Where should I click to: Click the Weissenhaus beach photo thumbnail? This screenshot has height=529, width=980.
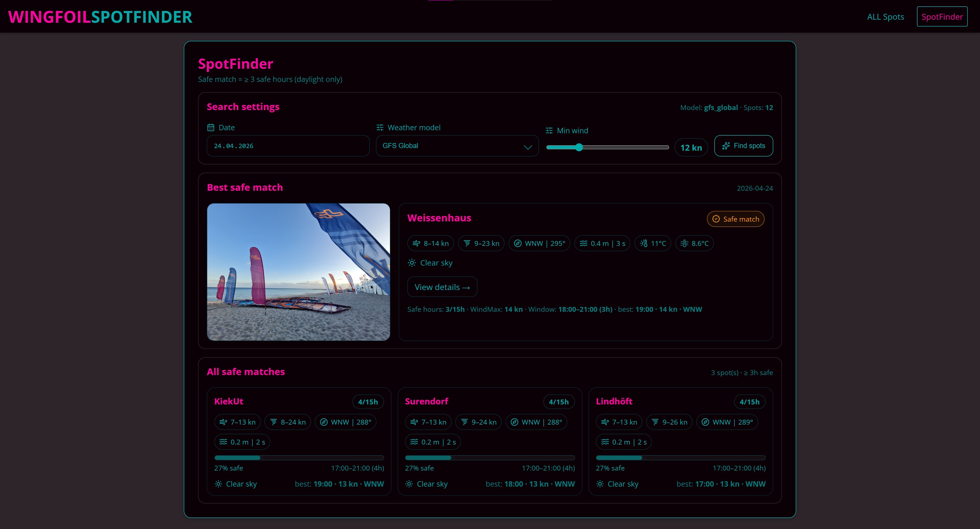click(x=298, y=272)
